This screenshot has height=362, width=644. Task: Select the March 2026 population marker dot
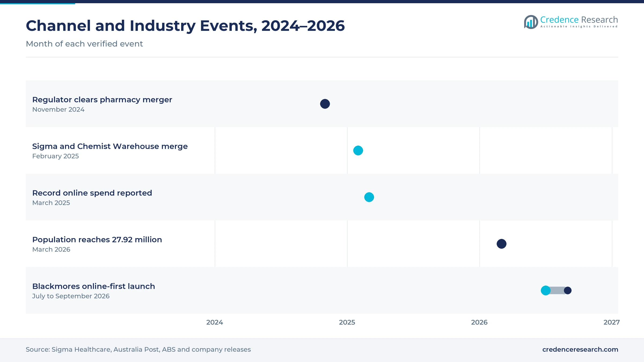(501, 244)
